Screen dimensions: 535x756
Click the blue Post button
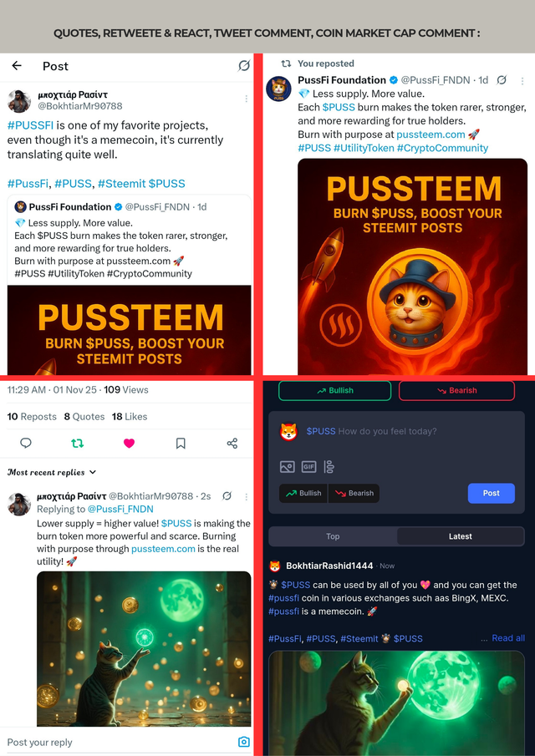[x=491, y=493]
